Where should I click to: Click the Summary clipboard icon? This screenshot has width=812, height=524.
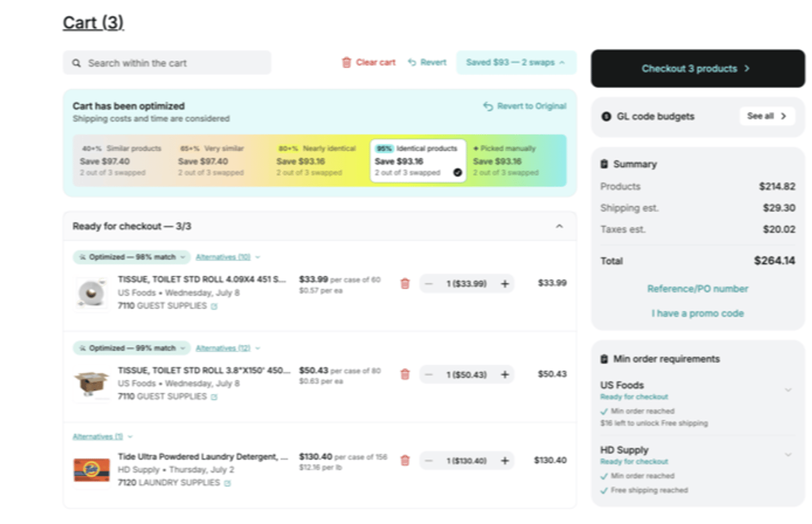pos(604,164)
